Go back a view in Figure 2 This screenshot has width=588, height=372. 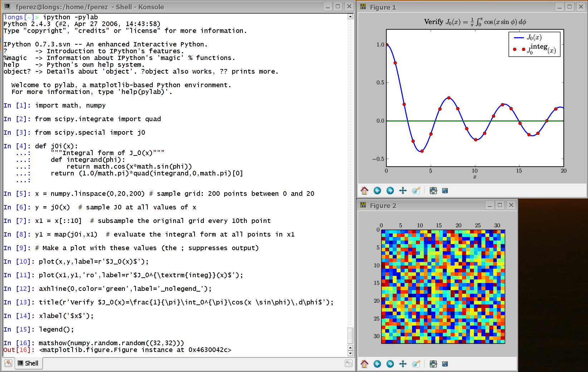tap(377, 364)
